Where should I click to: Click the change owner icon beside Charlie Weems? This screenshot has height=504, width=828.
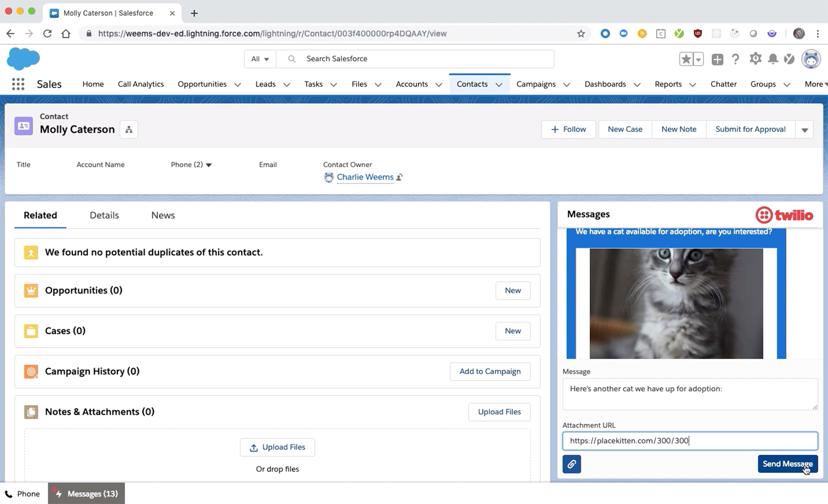(400, 177)
